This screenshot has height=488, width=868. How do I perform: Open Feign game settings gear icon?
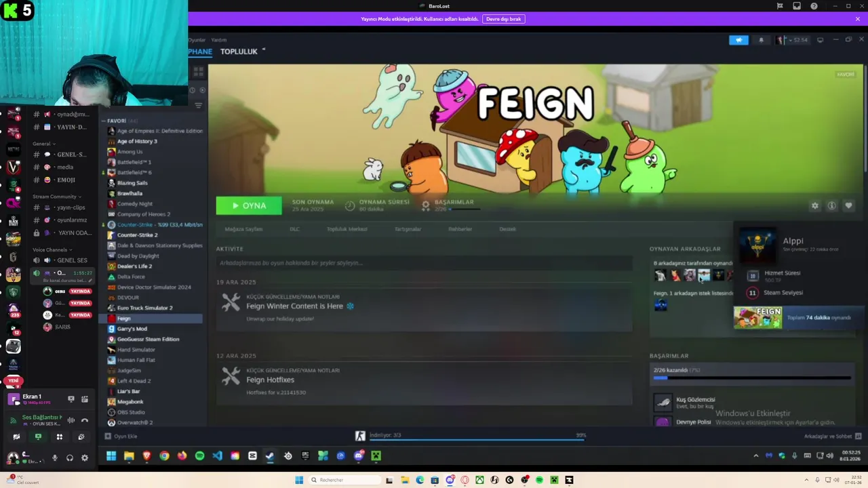[x=814, y=205]
